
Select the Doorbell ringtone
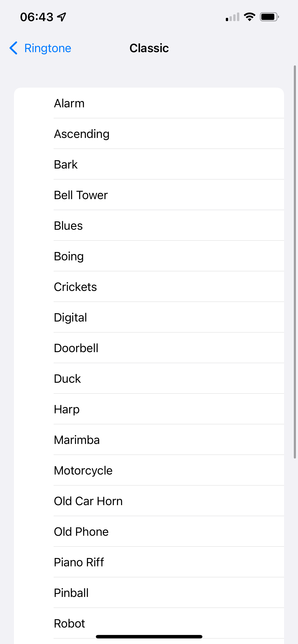click(x=149, y=348)
